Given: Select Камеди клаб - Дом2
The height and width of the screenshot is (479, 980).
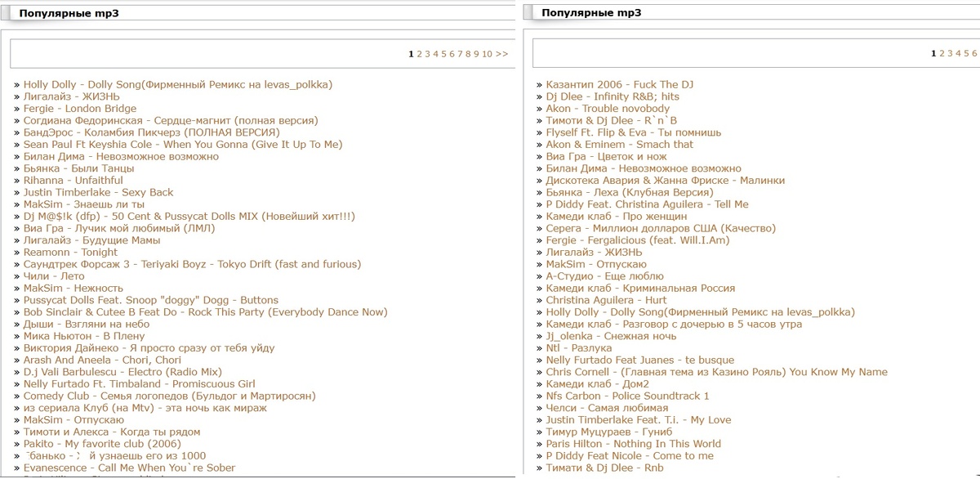Looking at the screenshot, I should pos(598,384).
